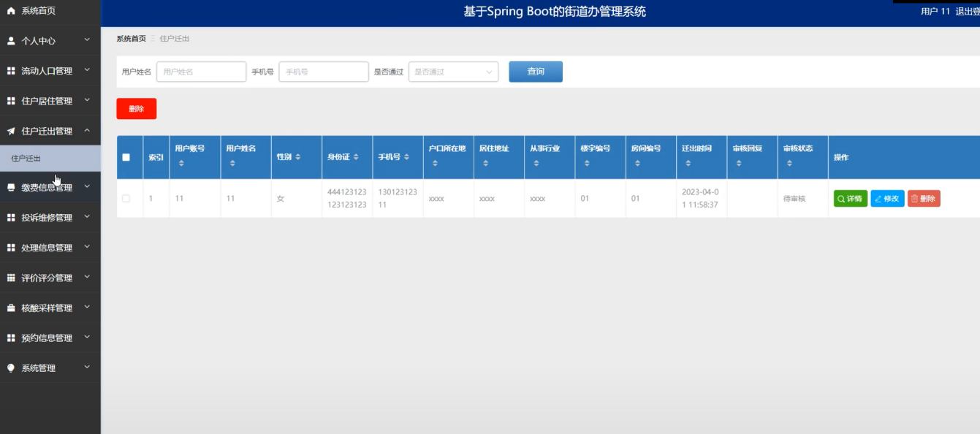Open the 评价评分管理 sidebar menu
The height and width of the screenshot is (434, 980).
click(x=50, y=278)
